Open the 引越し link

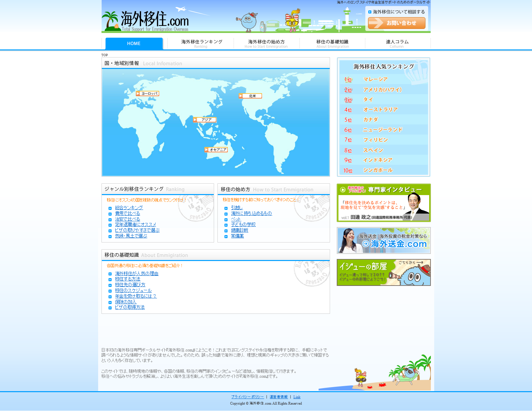[x=237, y=208]
